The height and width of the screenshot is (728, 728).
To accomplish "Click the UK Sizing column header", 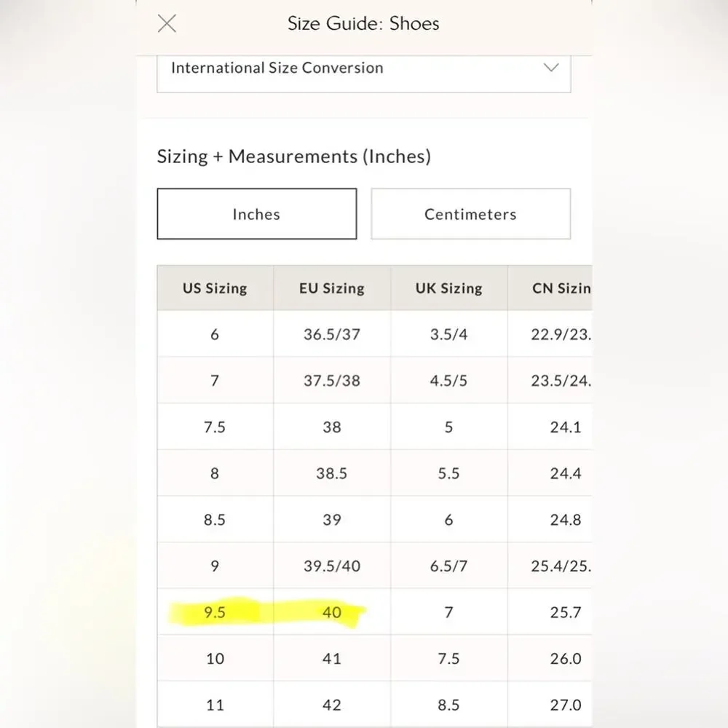I will 449,288.
